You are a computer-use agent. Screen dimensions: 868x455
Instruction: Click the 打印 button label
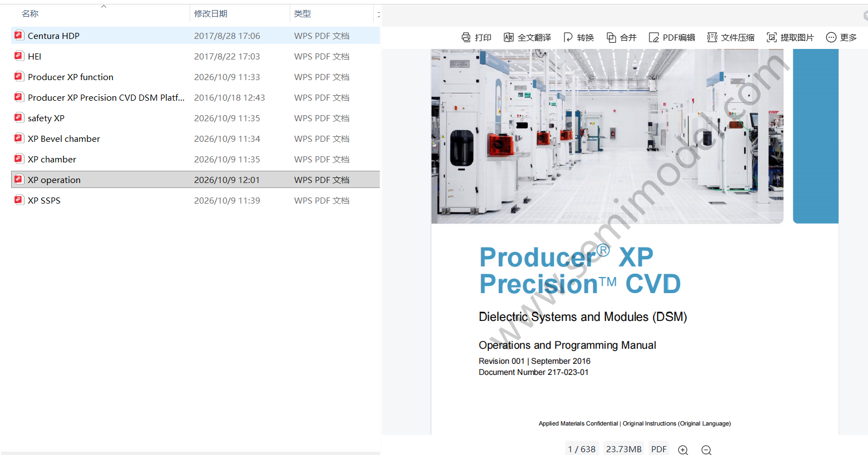tap(483, 37)
